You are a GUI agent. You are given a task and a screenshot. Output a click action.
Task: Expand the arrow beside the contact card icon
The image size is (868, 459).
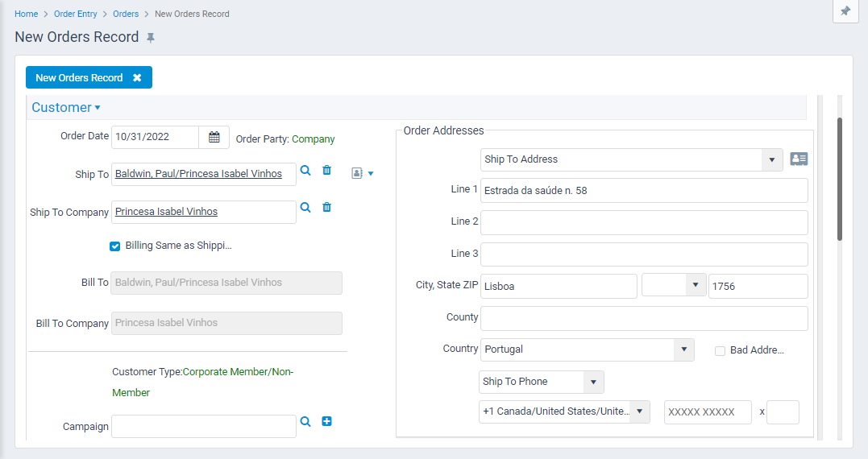click(371, 174)
